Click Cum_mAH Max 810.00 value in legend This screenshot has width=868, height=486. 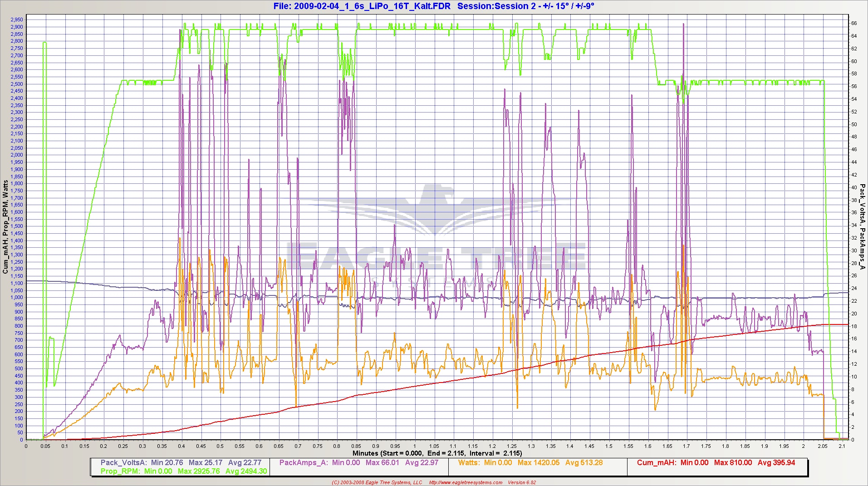pyautogui.click(x=733, y=463)
